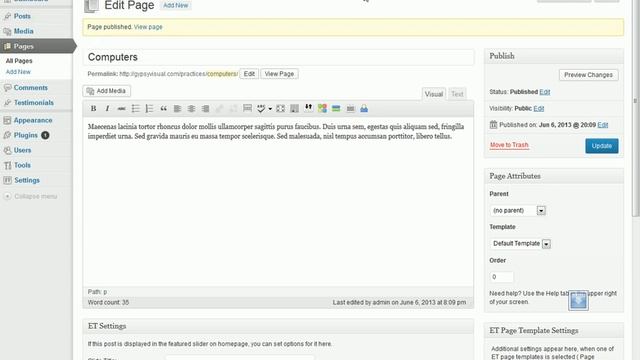The image size is (640, 360).
Task: Click the View Page button
Action: (x=279, y=74)
